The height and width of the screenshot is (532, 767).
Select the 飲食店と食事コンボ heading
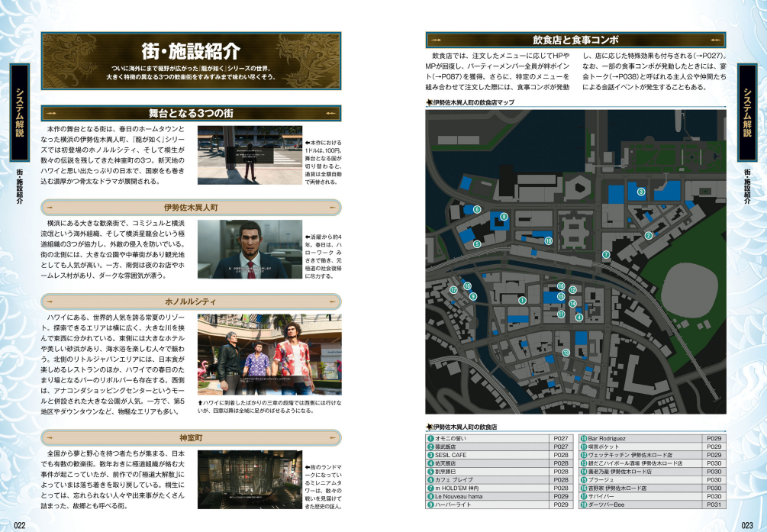coord(575,40)
